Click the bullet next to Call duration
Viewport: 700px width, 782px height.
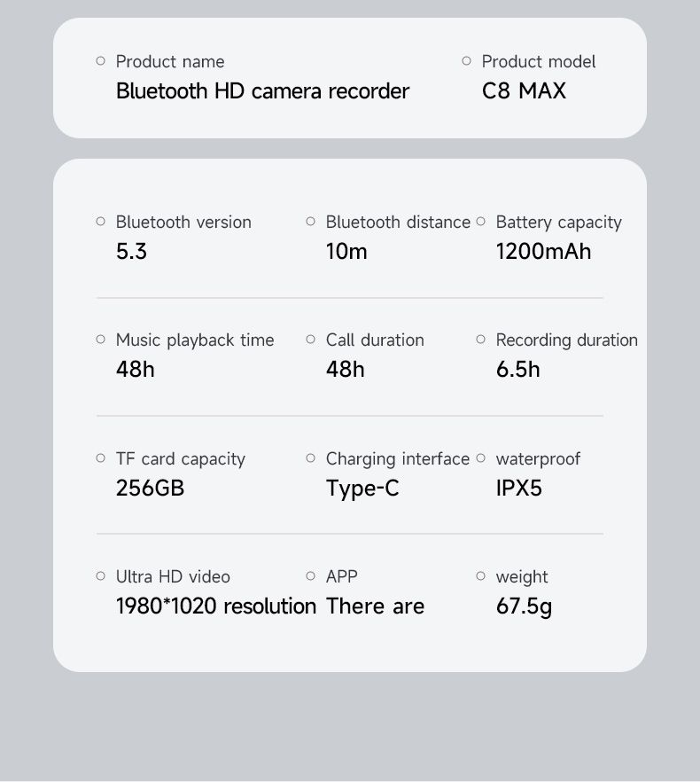tap(310, 340)
